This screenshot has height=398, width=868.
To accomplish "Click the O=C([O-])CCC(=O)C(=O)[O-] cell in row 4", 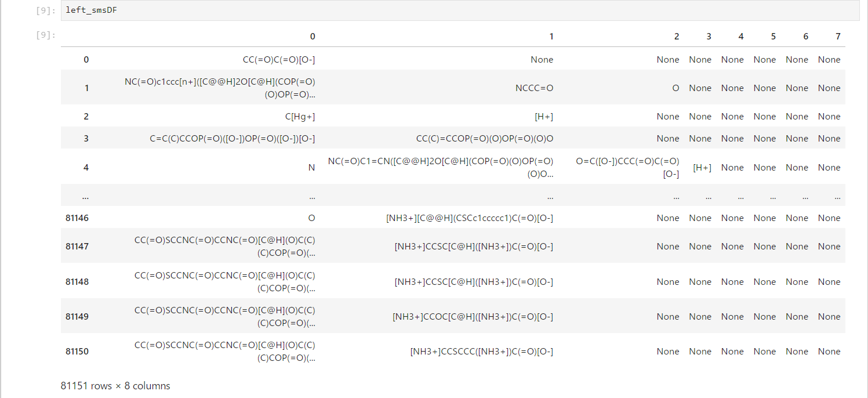I will pos(627,167).
